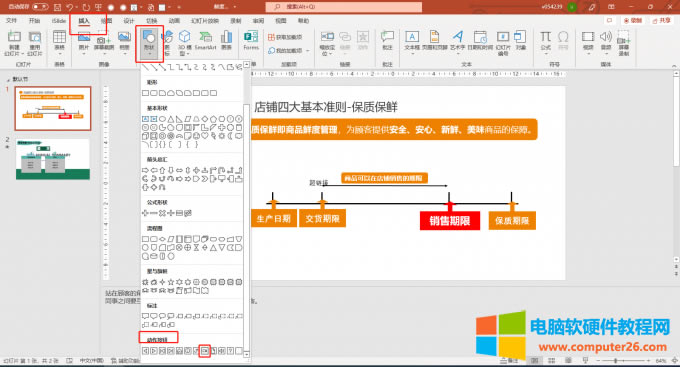
Task: Switch to normal view in status bar
Action: pos(535,360)
